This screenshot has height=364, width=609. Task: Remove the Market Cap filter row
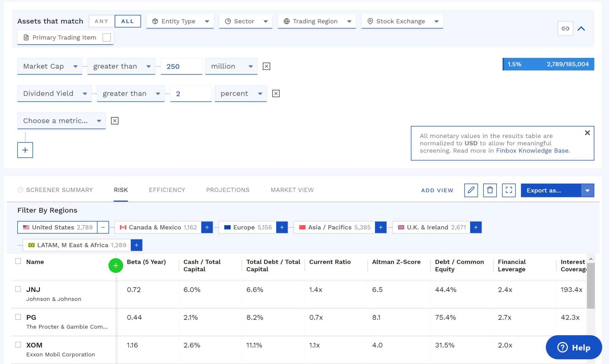(x=266, y=66)
